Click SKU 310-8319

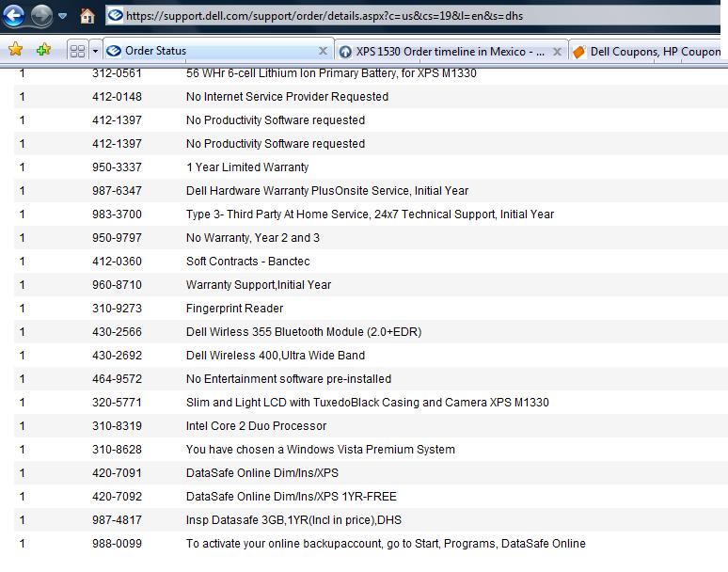tap(117, 426)
